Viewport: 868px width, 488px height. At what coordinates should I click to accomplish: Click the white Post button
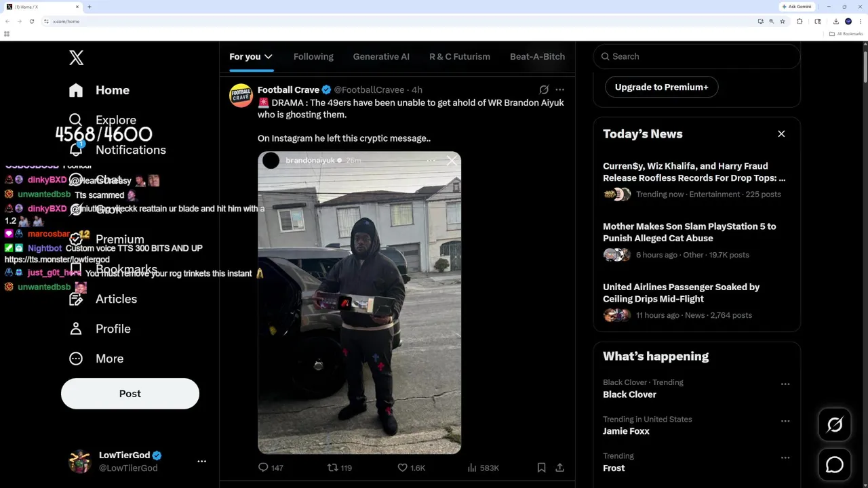130,394
